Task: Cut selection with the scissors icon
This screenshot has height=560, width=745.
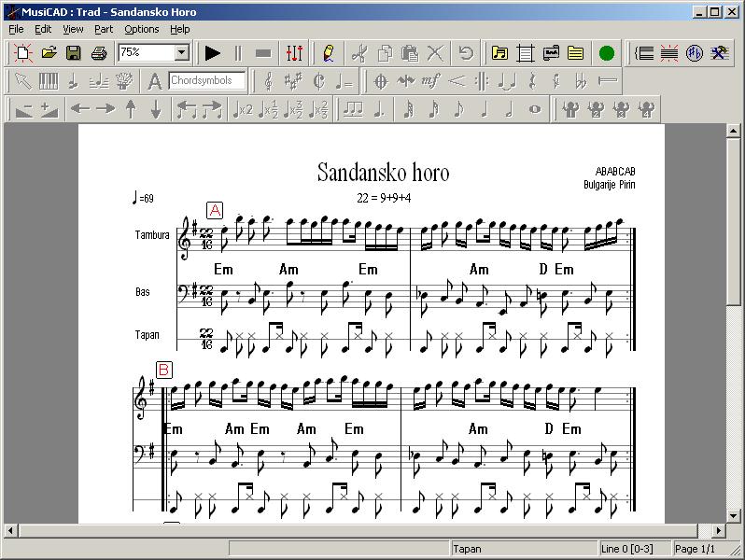Action: pos(359,53)
